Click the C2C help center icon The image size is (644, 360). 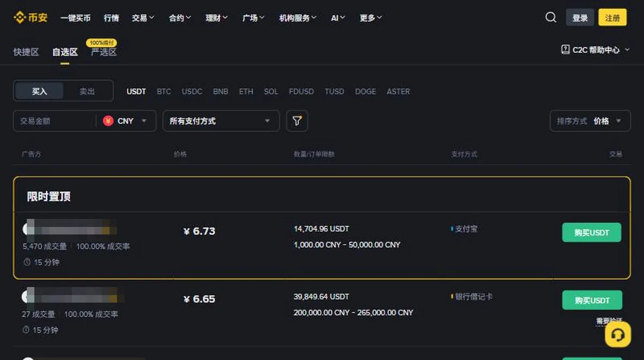click(565, 49)
